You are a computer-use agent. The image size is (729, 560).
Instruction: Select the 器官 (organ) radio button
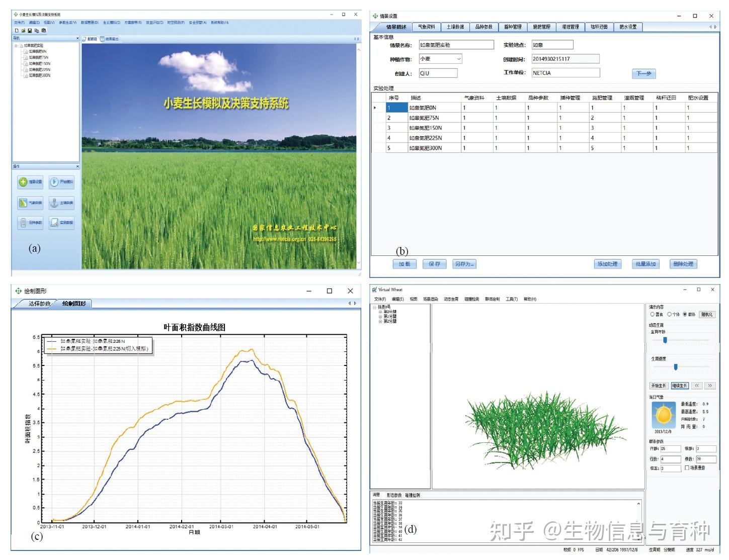tap(653, 314)
